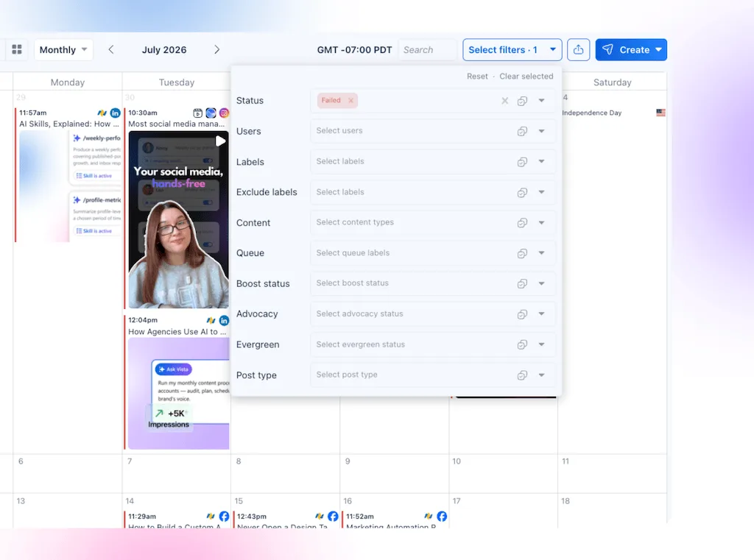Image resolution: width=754 pixels, height=560 pixels.
Task: Open the Ask Vista impressions post thumbnail
Action: [x=179, y=394]
